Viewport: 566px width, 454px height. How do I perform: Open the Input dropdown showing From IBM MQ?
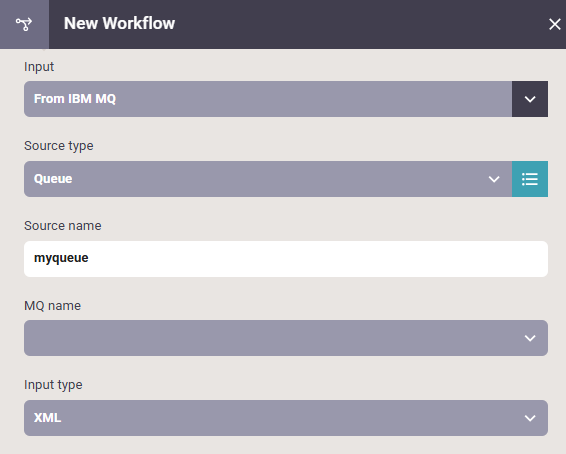click(268, 99)
